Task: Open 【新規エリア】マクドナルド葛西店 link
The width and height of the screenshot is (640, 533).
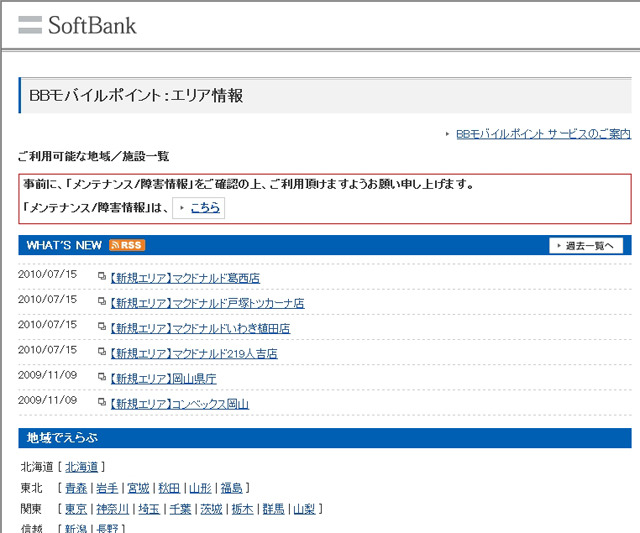Action: 185,278
